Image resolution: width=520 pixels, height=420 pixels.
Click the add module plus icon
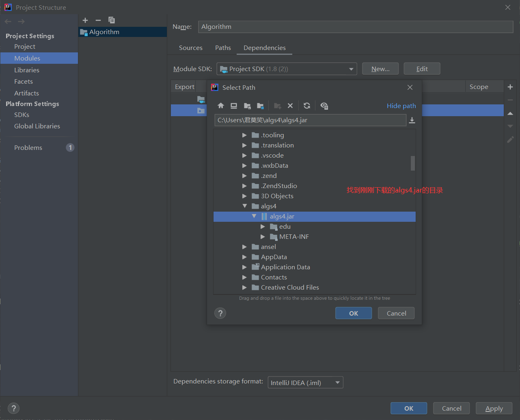[85, 20]
